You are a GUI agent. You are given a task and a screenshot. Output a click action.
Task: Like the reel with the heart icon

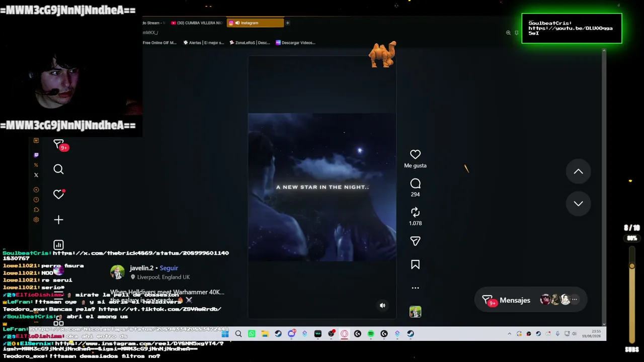415,154
